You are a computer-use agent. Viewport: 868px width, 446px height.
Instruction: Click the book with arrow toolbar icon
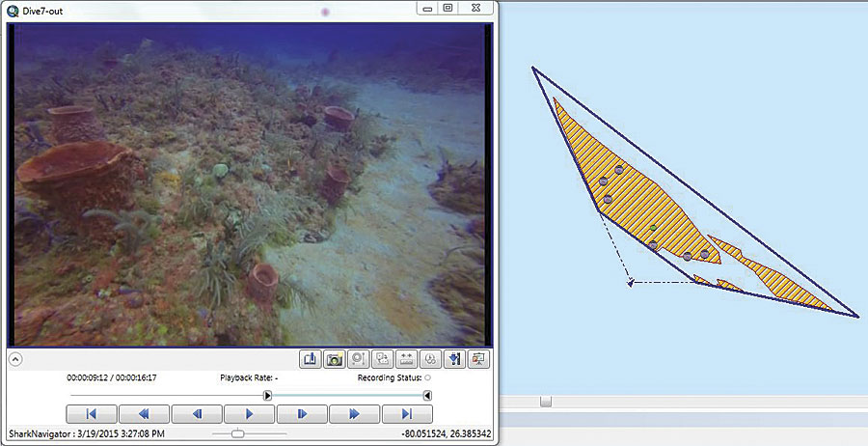[x=311, y=359]
